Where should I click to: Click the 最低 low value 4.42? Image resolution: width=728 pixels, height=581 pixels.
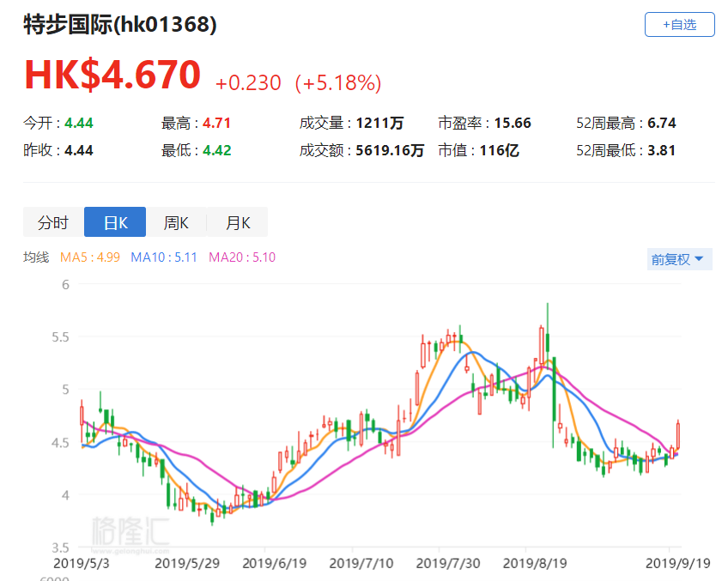(217, 150)
